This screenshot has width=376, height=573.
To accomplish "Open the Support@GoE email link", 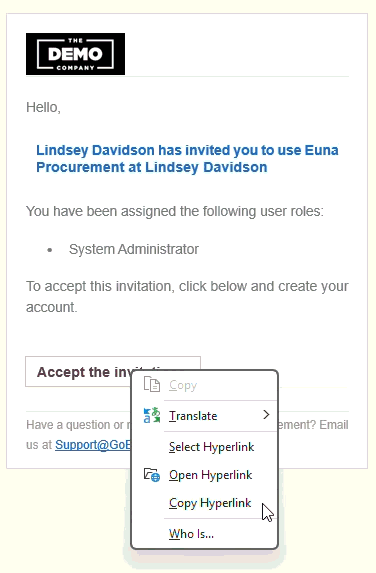I will pos(93,445).
